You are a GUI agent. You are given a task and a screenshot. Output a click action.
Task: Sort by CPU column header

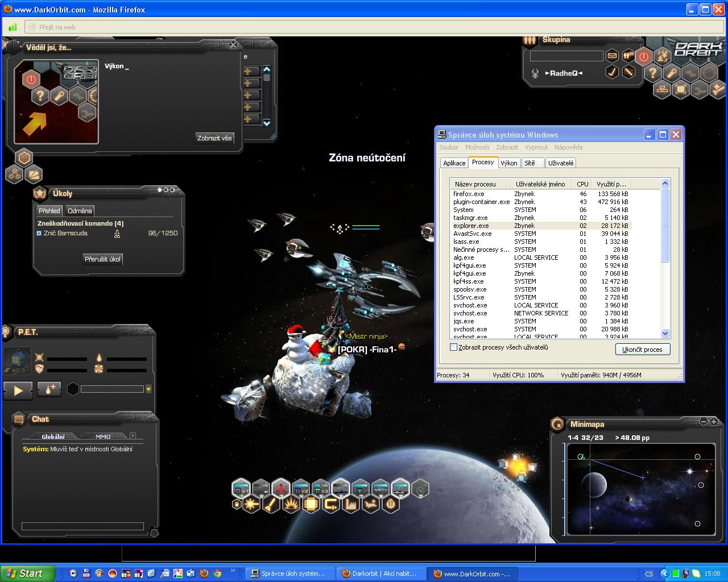coord(582,184)
